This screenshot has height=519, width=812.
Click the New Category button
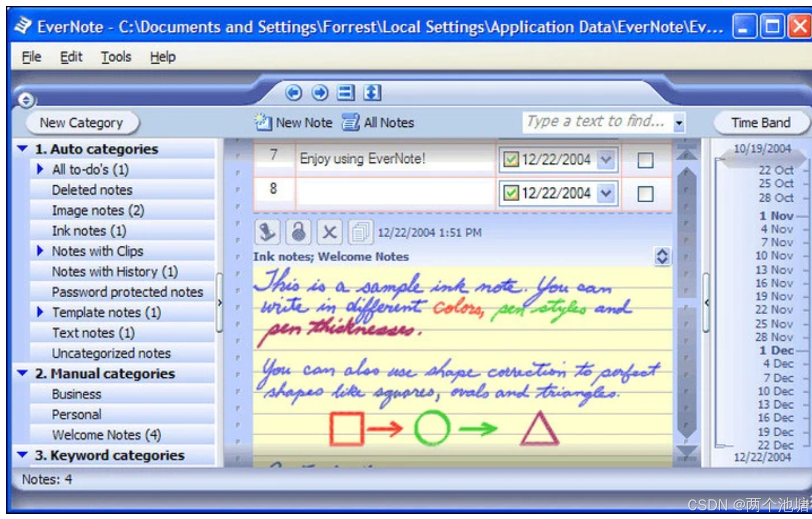82,123
